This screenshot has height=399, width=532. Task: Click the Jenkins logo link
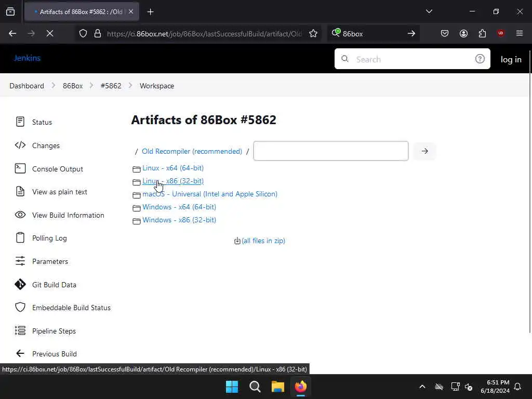27,58
